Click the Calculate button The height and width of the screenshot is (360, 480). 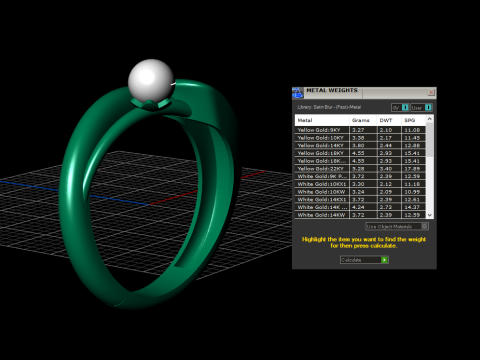click(x=364, y=260)
